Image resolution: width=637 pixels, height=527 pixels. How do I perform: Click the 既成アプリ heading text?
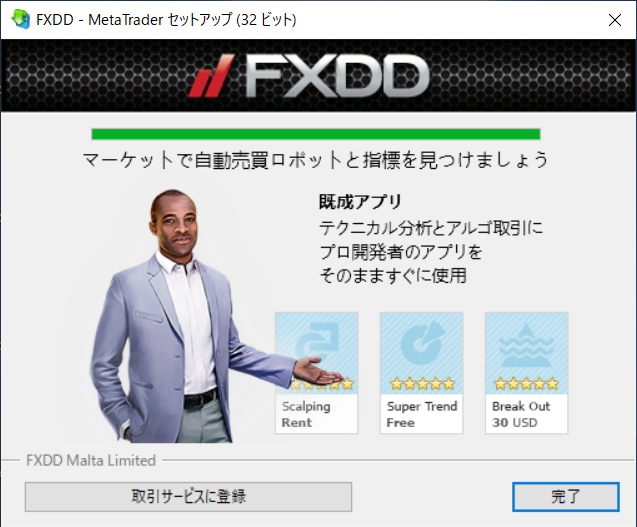click(x=360, y=202)
